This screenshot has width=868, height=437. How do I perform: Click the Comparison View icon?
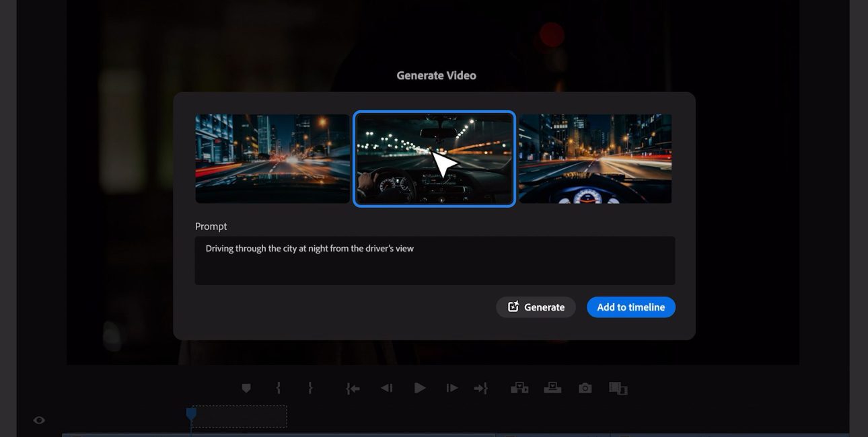(618, 388)
